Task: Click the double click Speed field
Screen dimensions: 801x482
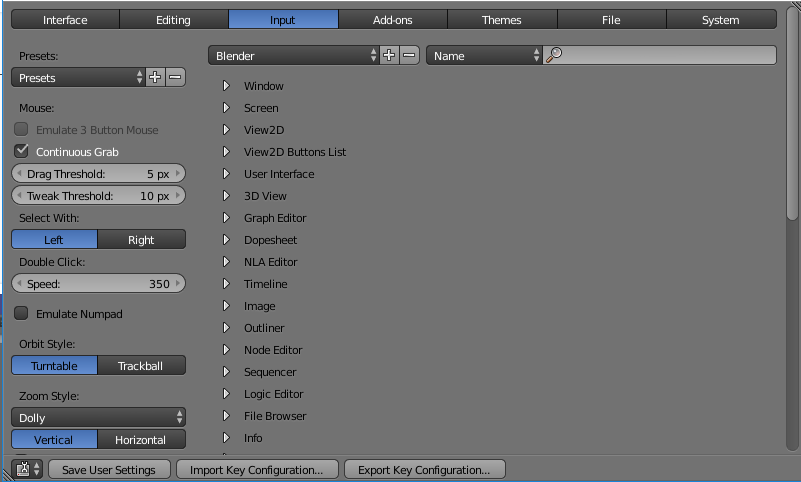Action: point(98,283)
